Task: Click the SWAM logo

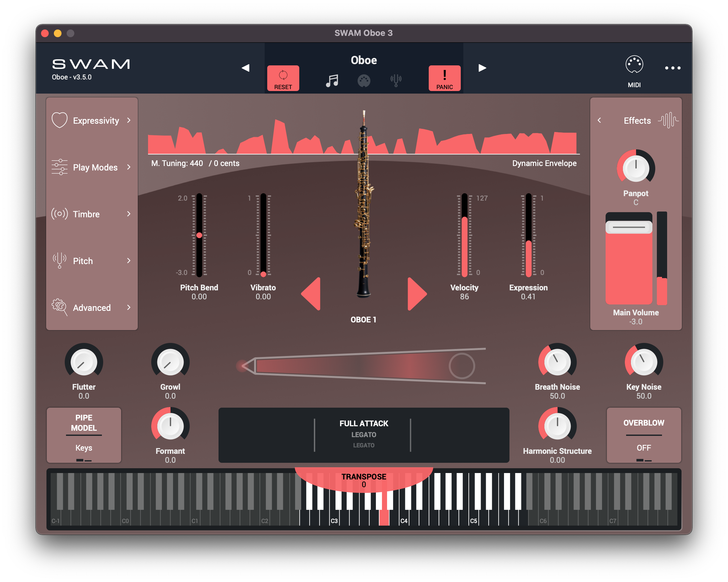Action: point(91,64)
